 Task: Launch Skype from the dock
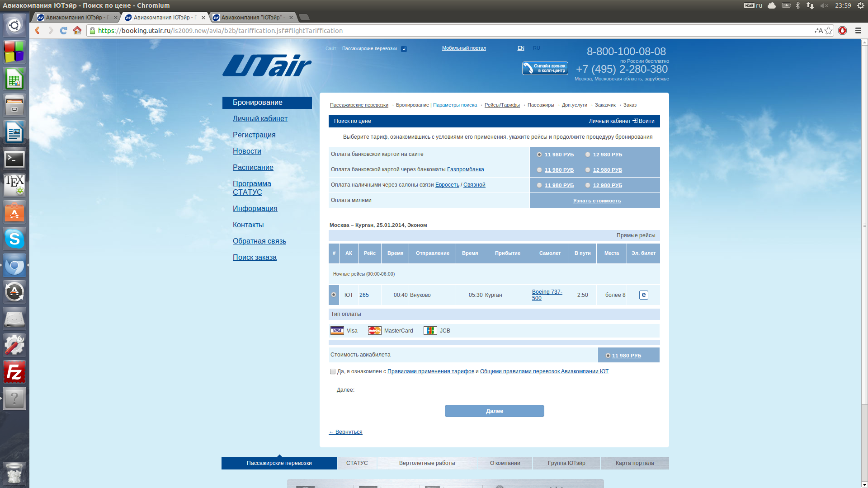coord(14,239)
